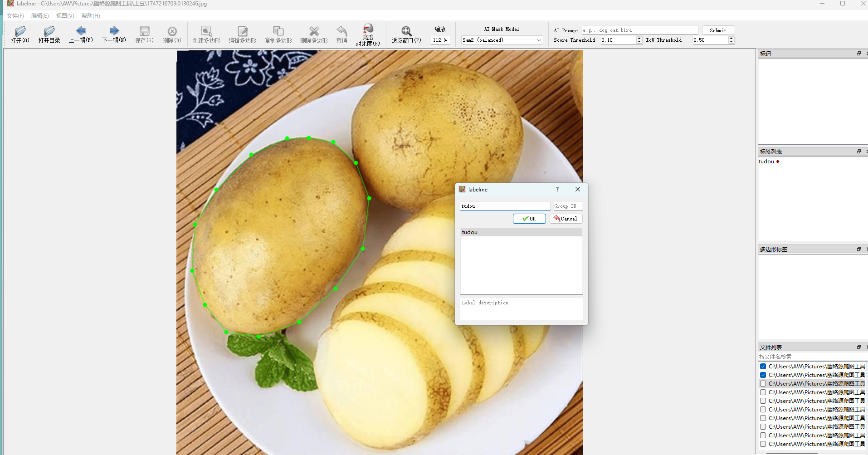Open the 帮助(H) menu
Screen dimensions: 868x455
[x=91, y=16]
